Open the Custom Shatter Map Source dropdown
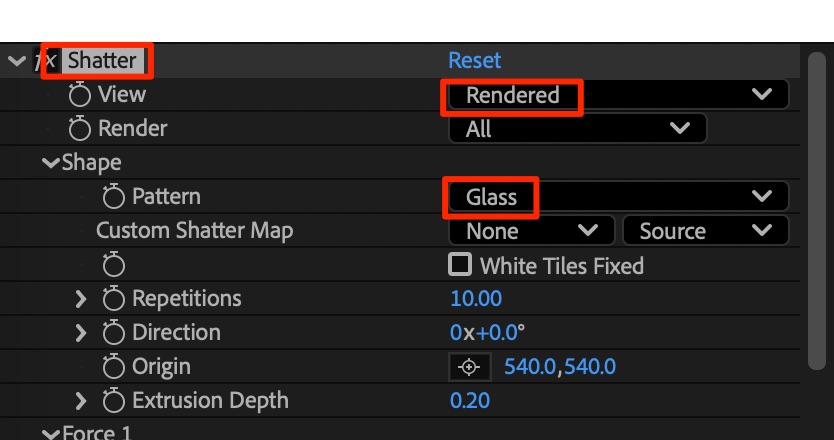Image resolution: width=834 pixels, height=440 pixels. pyautogui.click(x=705, y=231)
